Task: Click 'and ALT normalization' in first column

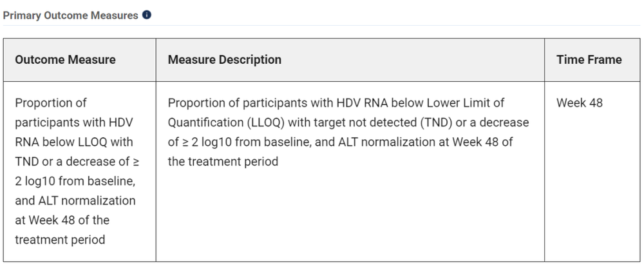Action: (x=75, y=201)
